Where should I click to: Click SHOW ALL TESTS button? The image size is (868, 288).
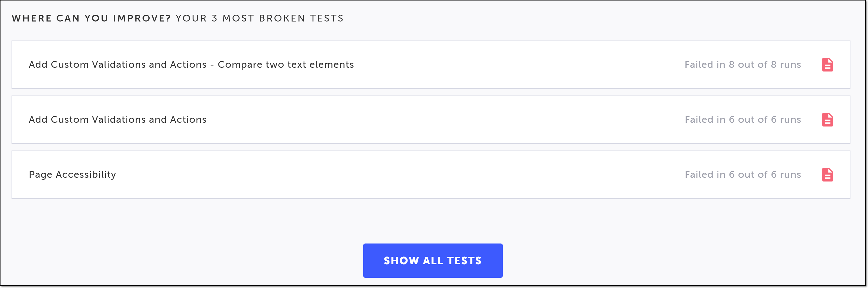click(x=433, y=260)
